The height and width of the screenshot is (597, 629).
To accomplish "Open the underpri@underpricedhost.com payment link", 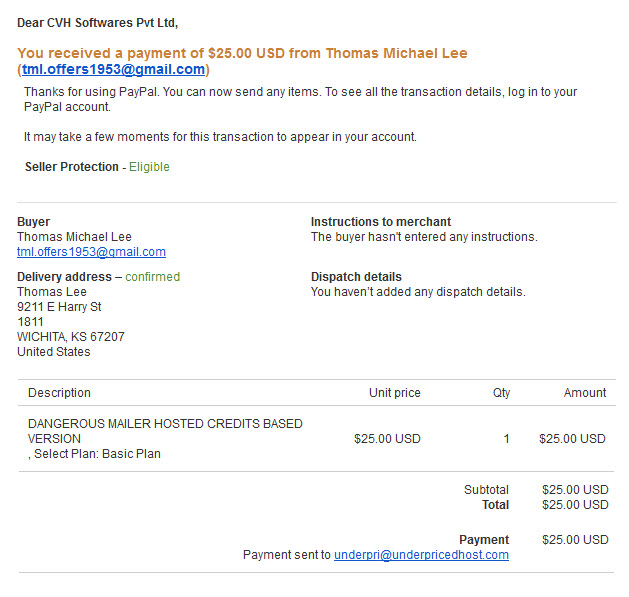I will click(x=421, y=555).
